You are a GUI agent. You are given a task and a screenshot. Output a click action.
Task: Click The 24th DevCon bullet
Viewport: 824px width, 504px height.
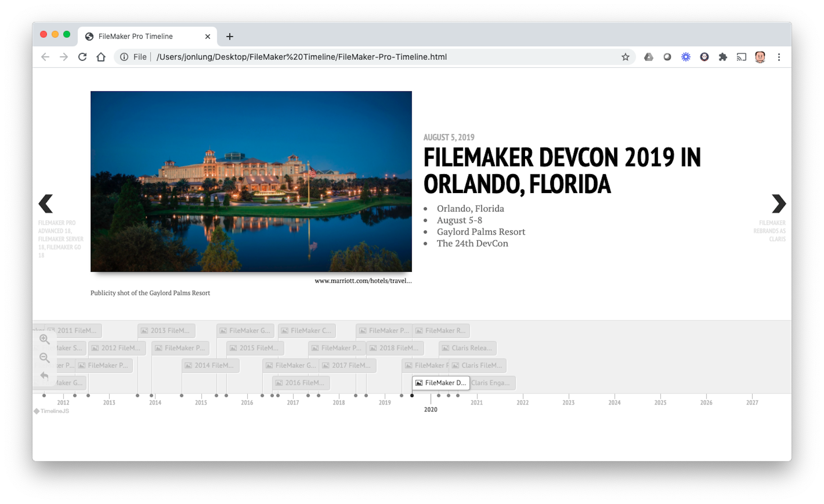click(472, 243)
